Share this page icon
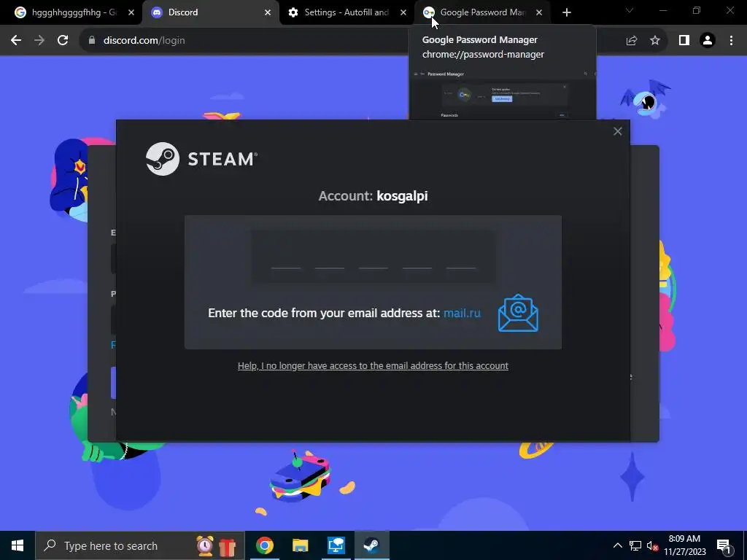Screen dimensions: 747x560 (632, 41)
